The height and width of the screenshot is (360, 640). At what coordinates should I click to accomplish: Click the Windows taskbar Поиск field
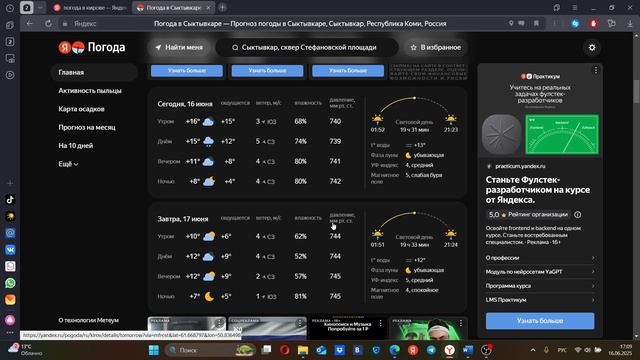(x=211, y=350)
